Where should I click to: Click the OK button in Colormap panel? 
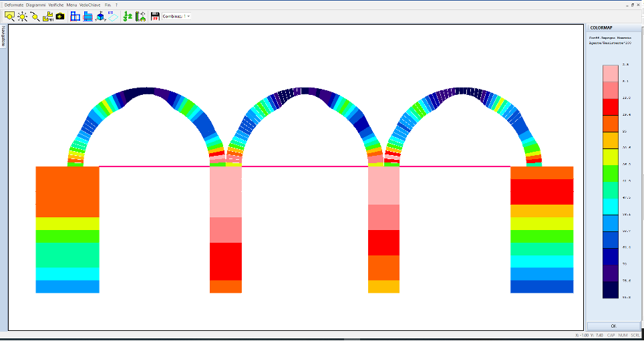click(x=614, y=326)
